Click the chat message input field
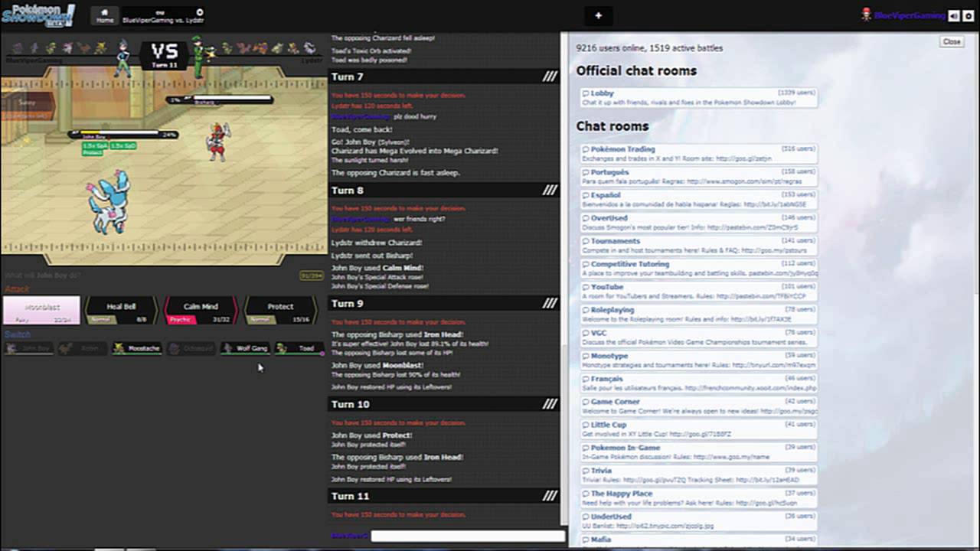This screenshot has width=980, height=551. click(x=468, y=536)
